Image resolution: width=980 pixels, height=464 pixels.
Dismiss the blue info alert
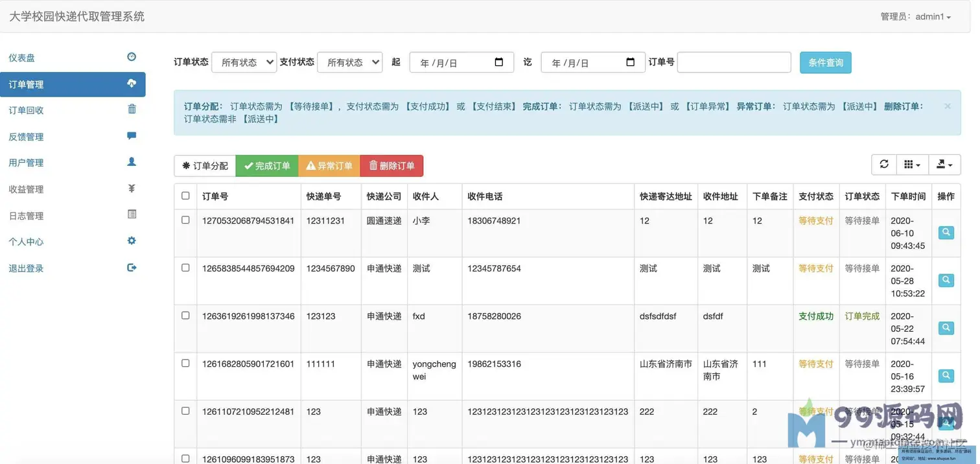point(948,106)
